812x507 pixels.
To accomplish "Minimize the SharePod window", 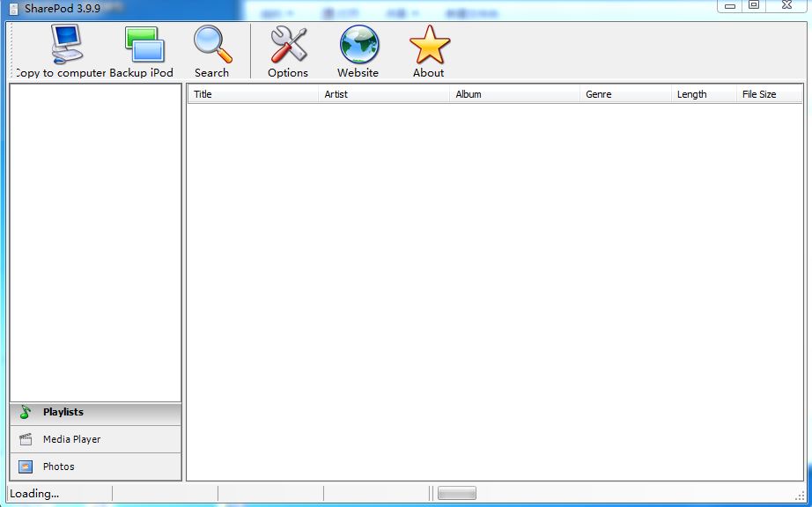I will point(730,5).
